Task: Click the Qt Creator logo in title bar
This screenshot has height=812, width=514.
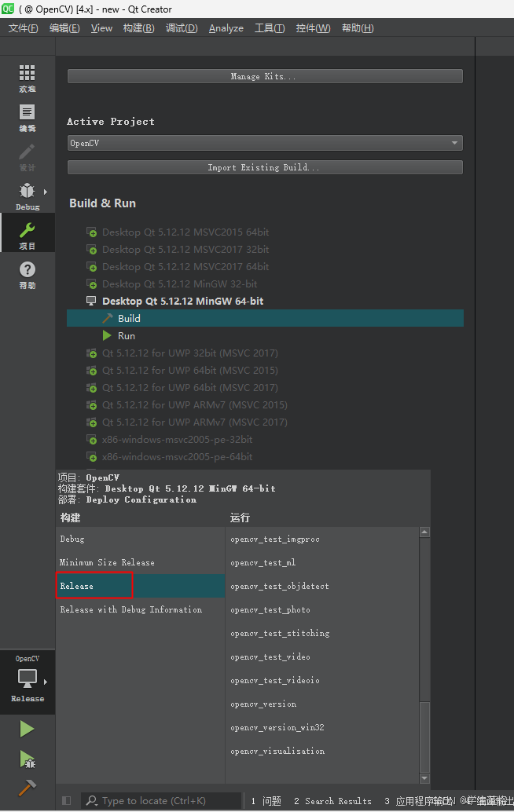Action: click(x=8, y=9)
